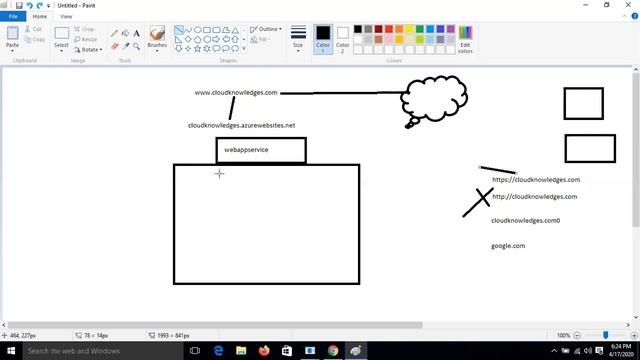This screenshot has width=640, height=360.
Task: Open the Select dropdown arrow
Action: tap(61, 51)
